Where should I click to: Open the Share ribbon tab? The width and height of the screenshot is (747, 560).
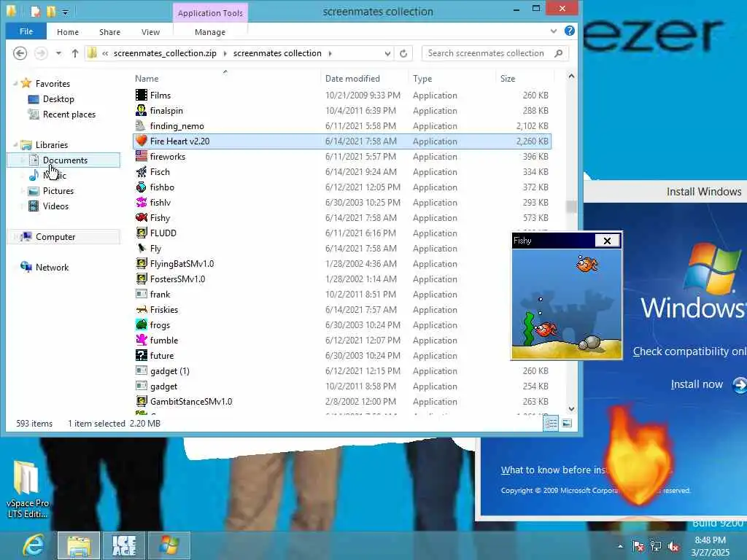pyautogui.click(x=109, y=32)
